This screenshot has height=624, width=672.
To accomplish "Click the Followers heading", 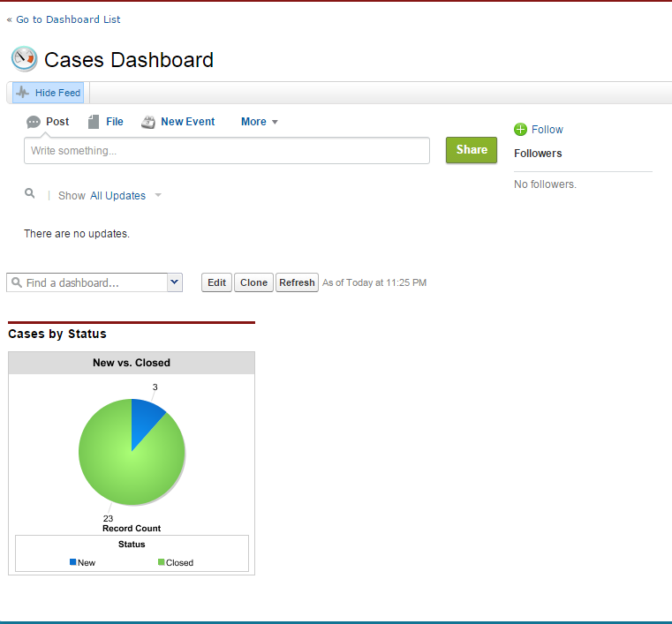I will pos(538,154).
